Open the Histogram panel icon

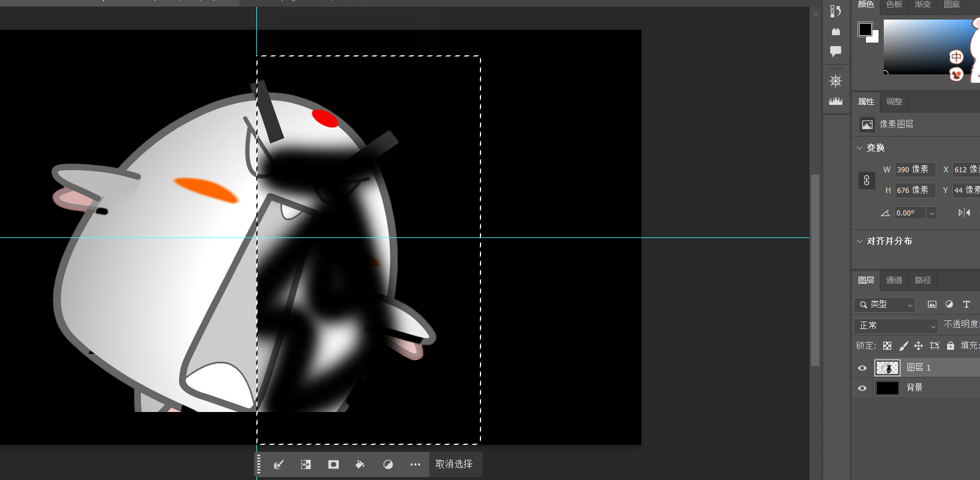click(835, 101)
